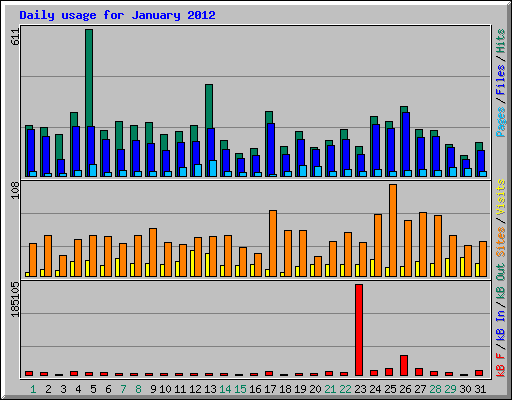512x400 pixels.
Task: Select the red kB bar on day 26
Action: [x=404, y=366]
